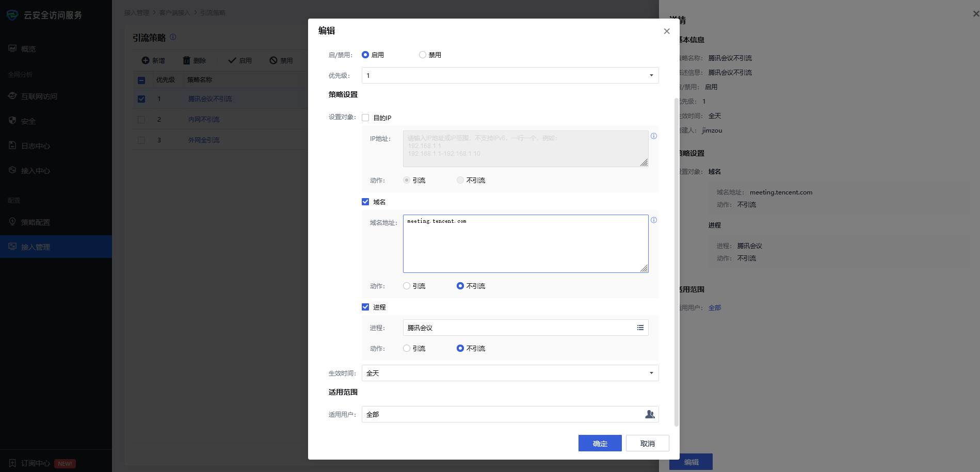Toggle the checkbox for 内网不引流 row
The height and width of the screenshot is (472, 980).
[x=141, y=119]
